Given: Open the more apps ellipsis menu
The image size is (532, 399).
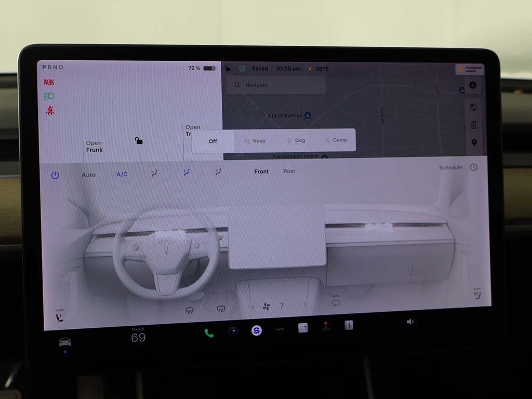Looking at the screenshot, I should [x=280, y=329].
